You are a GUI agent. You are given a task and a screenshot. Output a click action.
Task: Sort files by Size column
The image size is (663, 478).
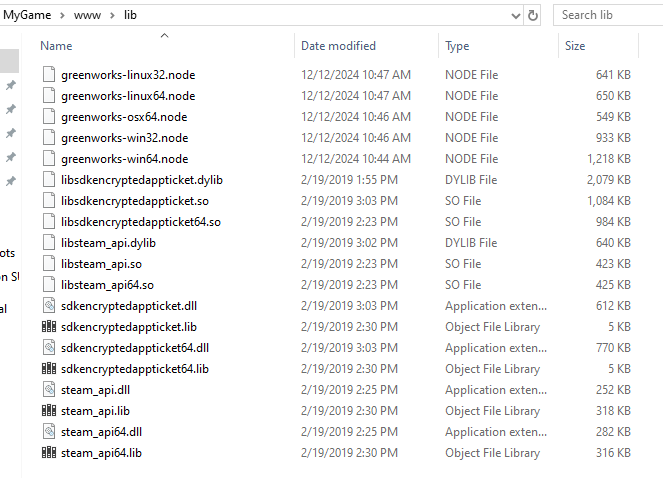(x=575, y=46)
